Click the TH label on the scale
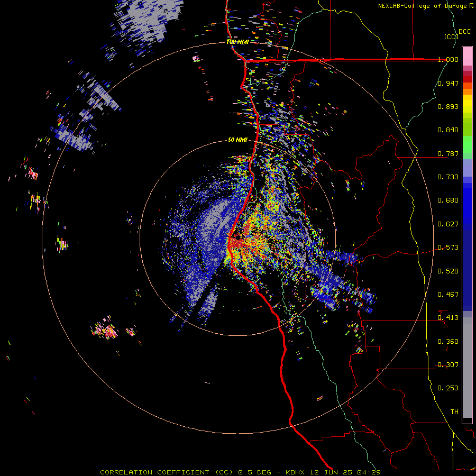The height and width of the screenshot is (476, 476). click(454, 412)
